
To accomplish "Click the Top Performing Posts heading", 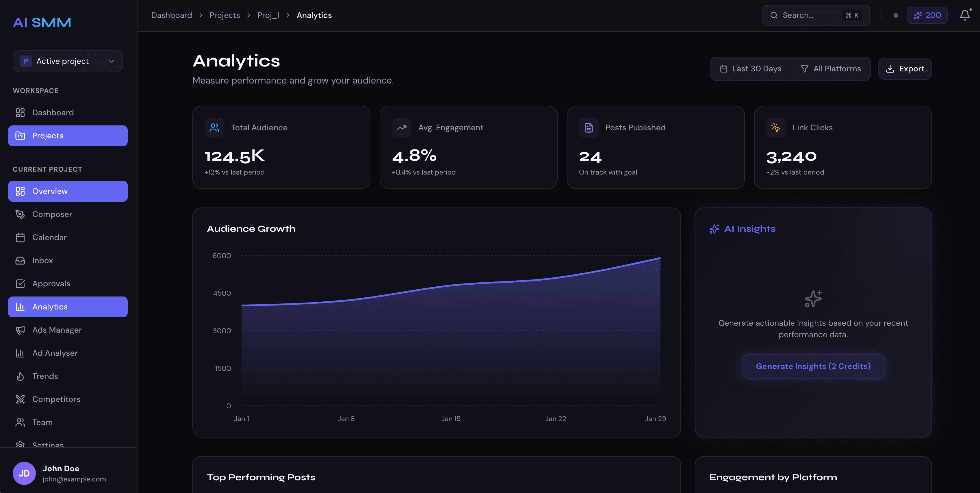I will pos(261,477).
